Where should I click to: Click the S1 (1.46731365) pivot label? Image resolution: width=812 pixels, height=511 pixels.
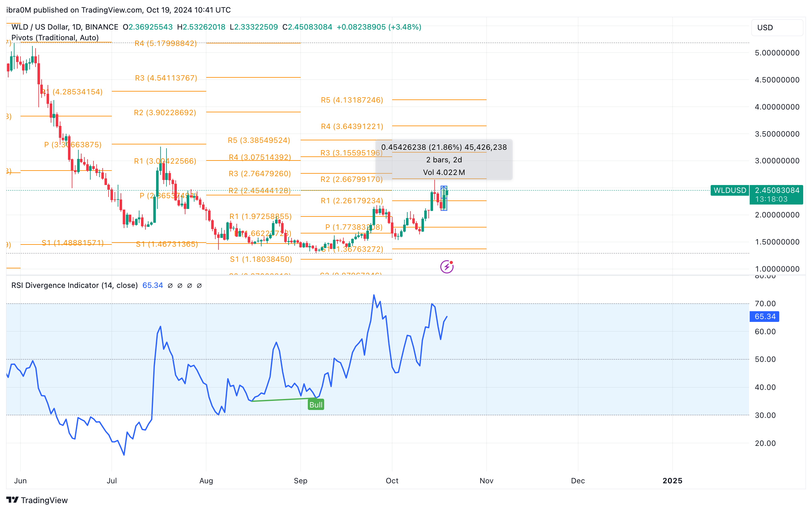pyautogui.click(x=166, y=244)
